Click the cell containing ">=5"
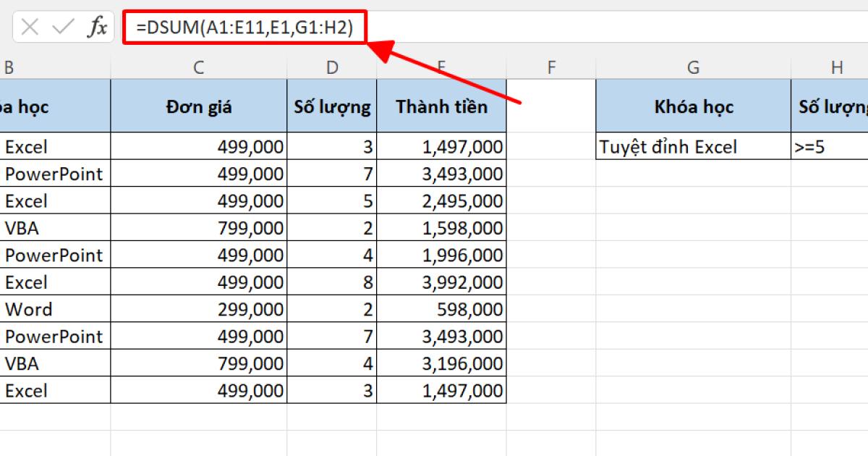The width and height of the screenshot is (868, 456). (825, 147)
